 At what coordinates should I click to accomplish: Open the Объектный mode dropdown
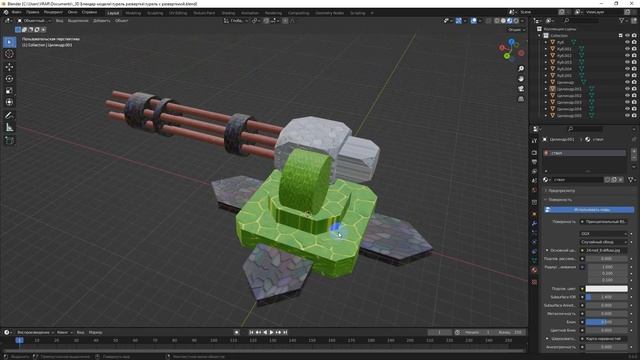(x=34, y=20)
